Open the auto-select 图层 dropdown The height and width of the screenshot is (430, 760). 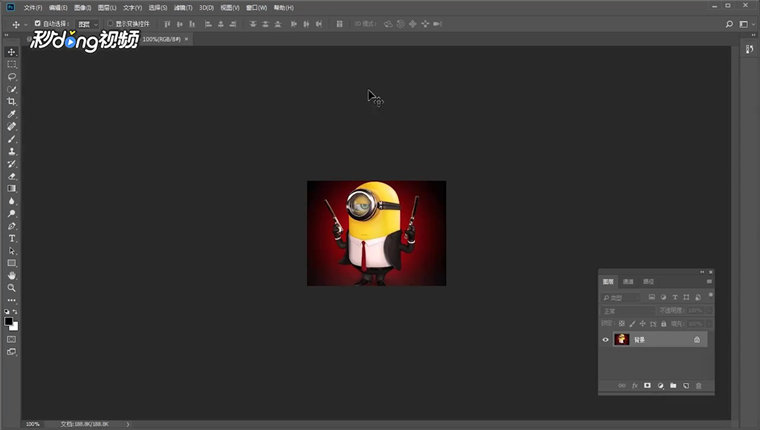pyautogui.click(x=88, y=24)
